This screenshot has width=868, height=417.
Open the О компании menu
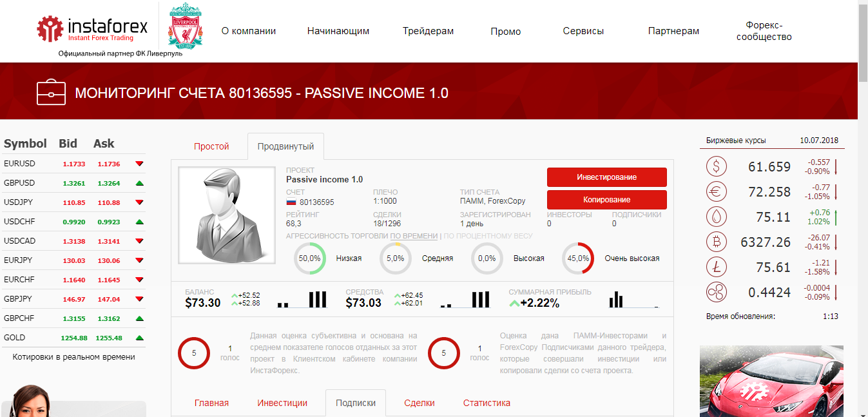point(249,31)
